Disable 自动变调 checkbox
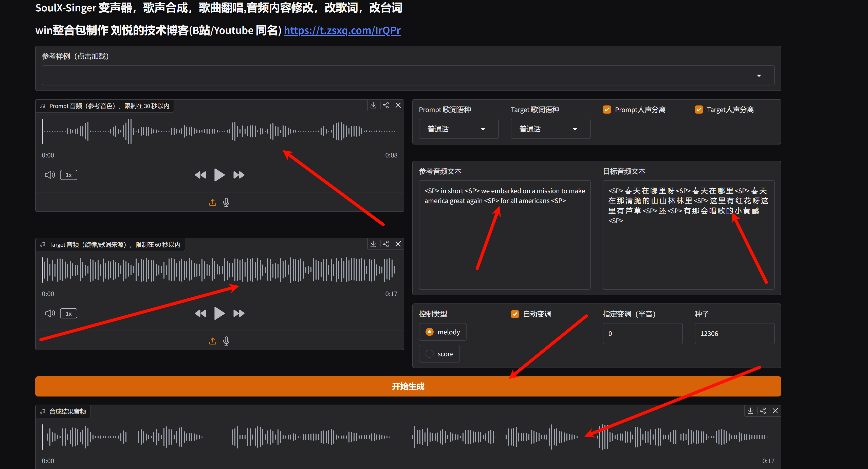This screenshot has width=868, height=469. click(514, 314)
